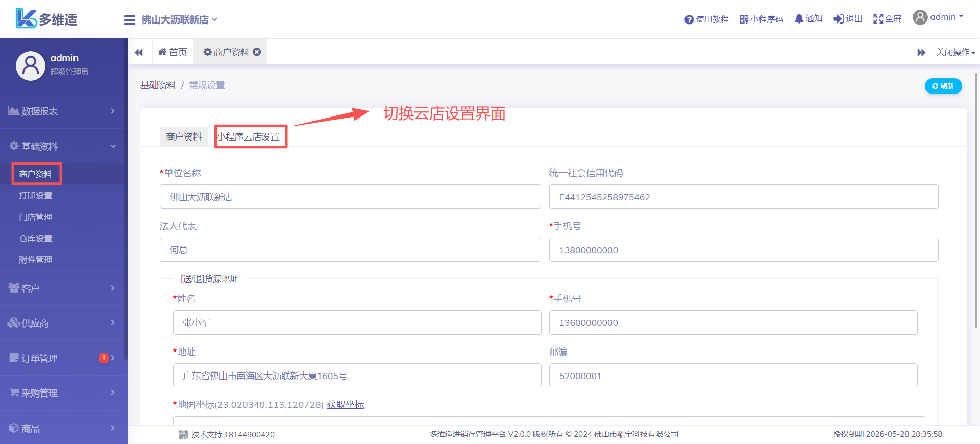Switch to the 小程序云店设置 tab

250,137
